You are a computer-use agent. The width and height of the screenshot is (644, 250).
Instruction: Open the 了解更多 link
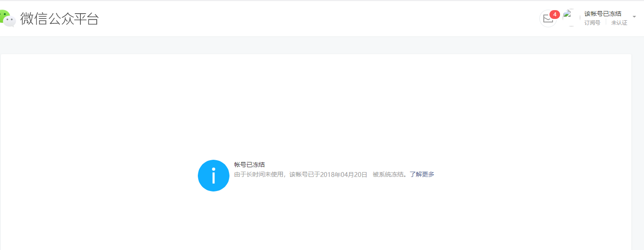[x=422, y=174]
